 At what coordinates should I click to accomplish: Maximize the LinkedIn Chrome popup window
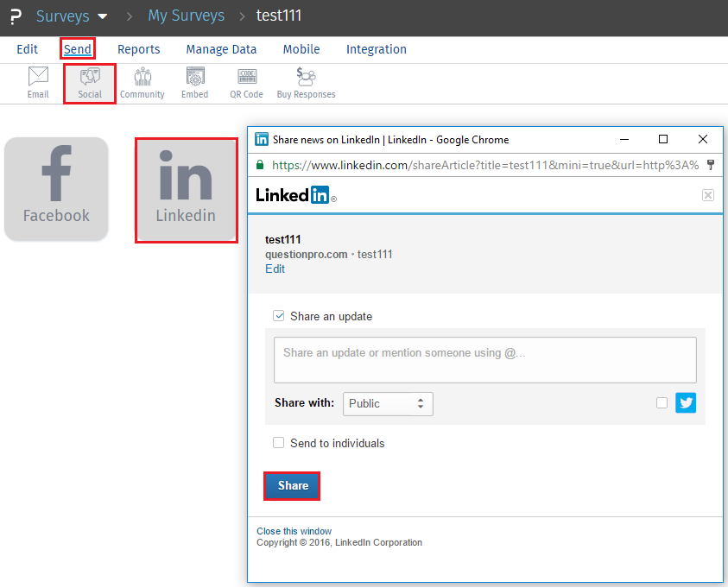tap(663, 139)
